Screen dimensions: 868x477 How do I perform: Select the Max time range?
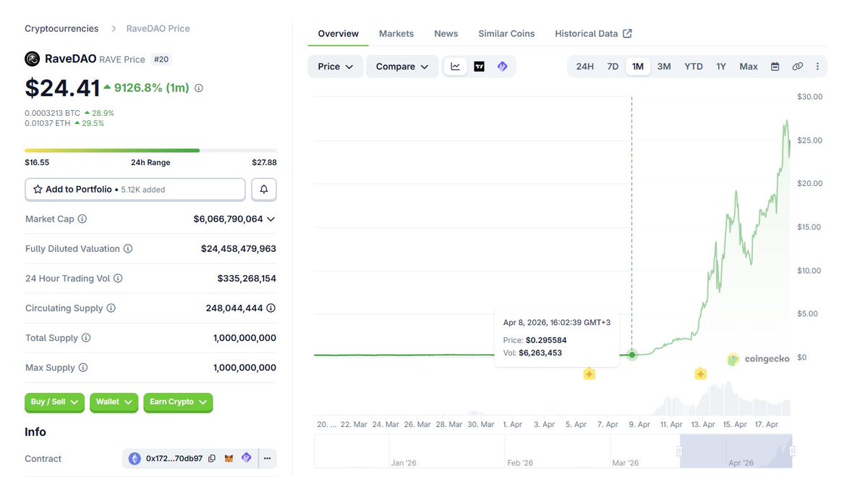[x=749, y=67]
